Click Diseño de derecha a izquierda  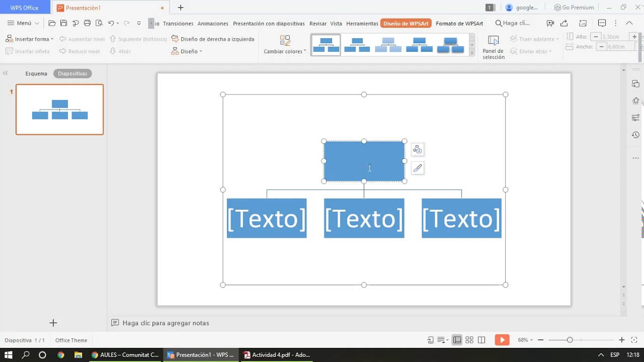click(213, 39)
